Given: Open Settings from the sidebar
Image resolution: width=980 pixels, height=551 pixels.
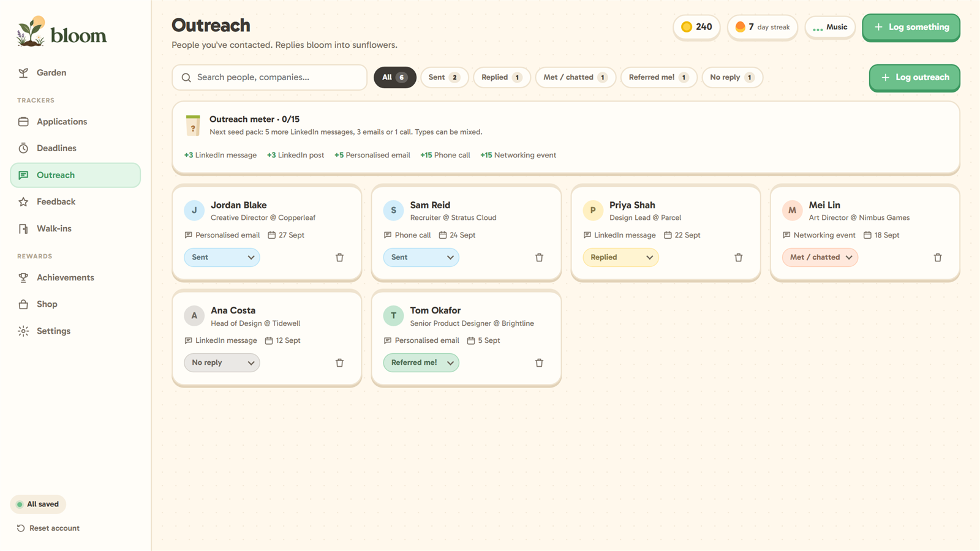Looking at the screenshot, I should click(x=75, y=331).
